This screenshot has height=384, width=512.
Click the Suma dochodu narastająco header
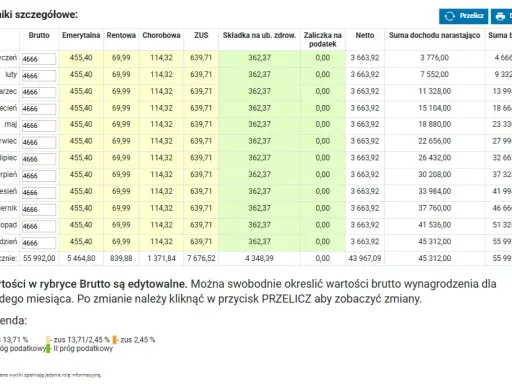(x=435, y=35)
